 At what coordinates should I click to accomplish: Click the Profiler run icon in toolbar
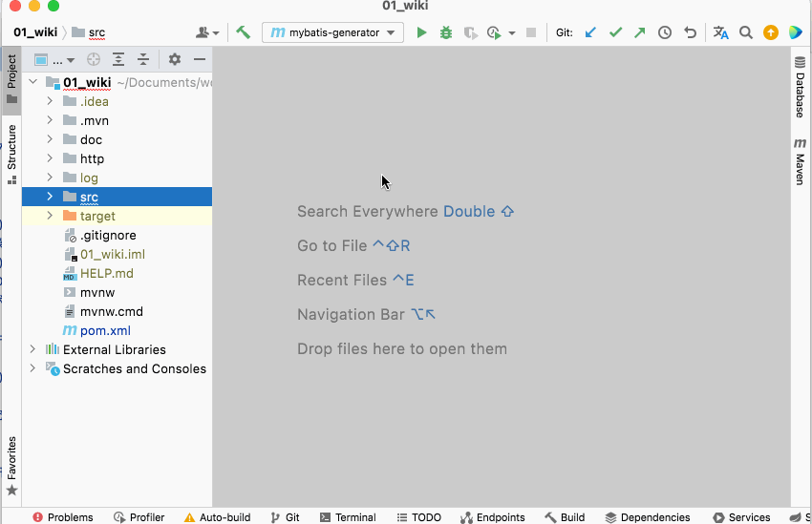point(494,32)
